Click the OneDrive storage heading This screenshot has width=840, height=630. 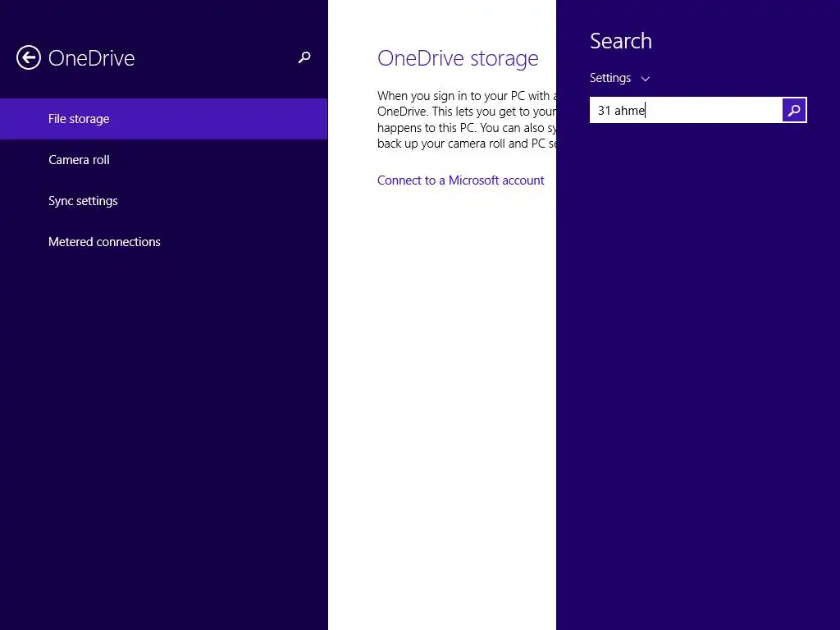click(x=458, y=58)
